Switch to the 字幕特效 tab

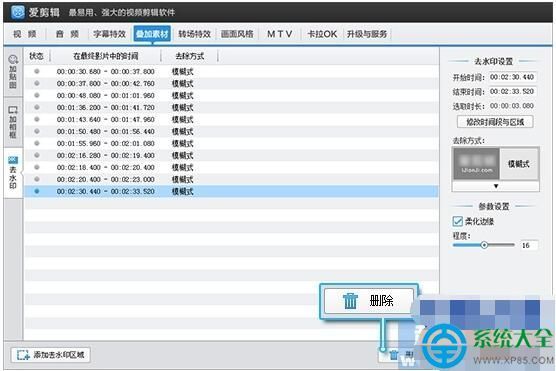(109, 34)
